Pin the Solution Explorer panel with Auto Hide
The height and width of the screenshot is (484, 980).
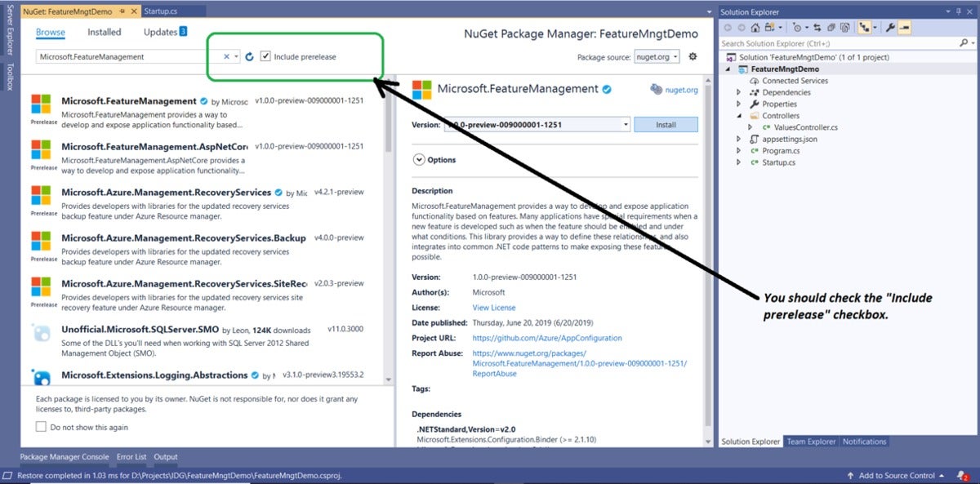click(x=958, y=12)
